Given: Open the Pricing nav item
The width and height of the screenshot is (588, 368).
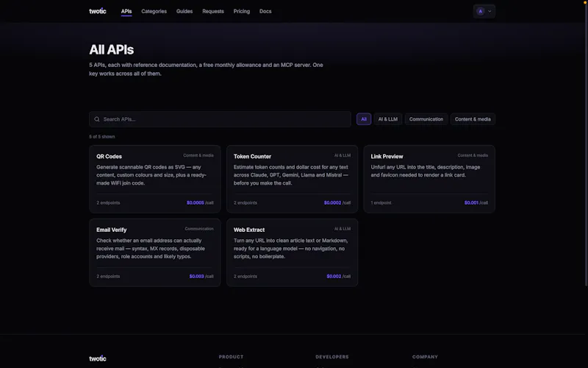Looking at the screenshot, I should 242,11.
